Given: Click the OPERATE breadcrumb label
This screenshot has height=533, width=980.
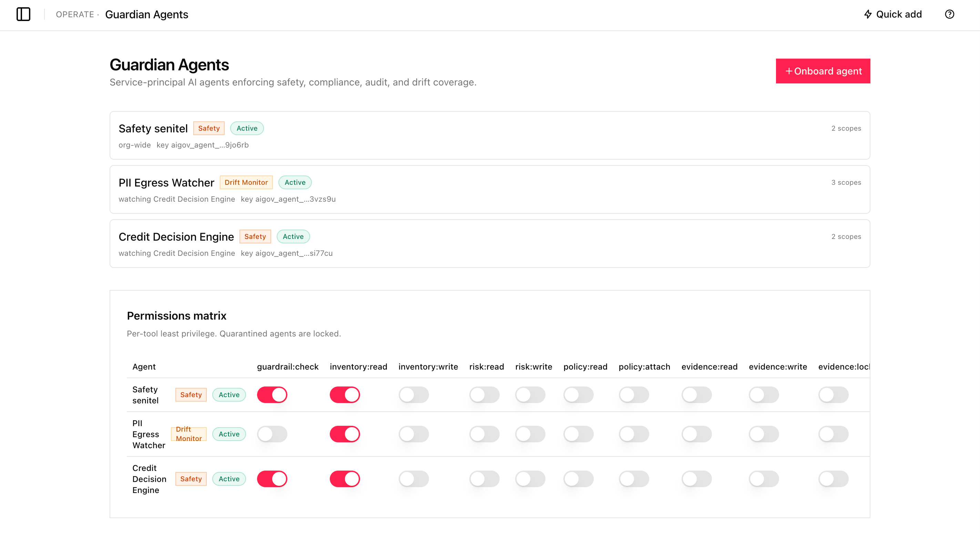Looking at the screenshot, I should click(75, 14).
